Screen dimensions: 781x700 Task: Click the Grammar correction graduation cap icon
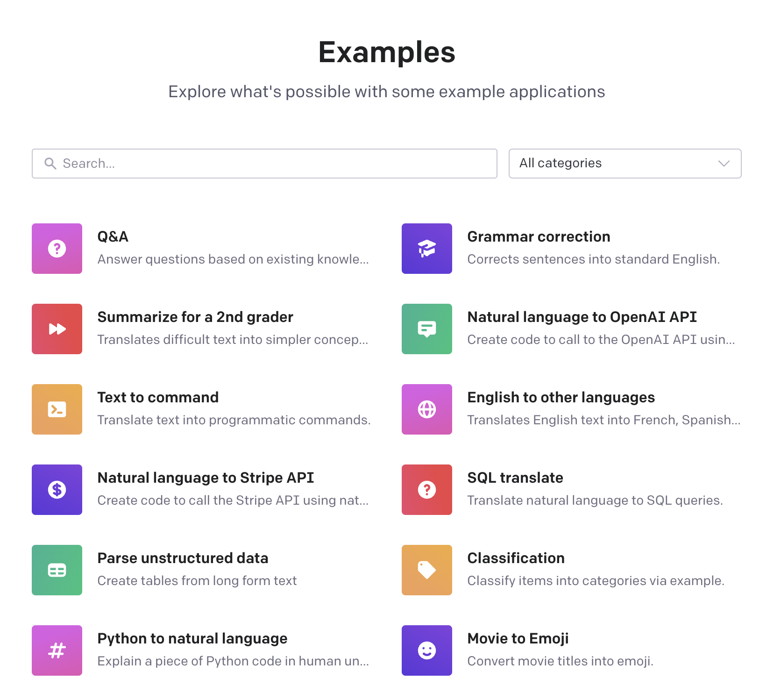click(x=426, y=248)
